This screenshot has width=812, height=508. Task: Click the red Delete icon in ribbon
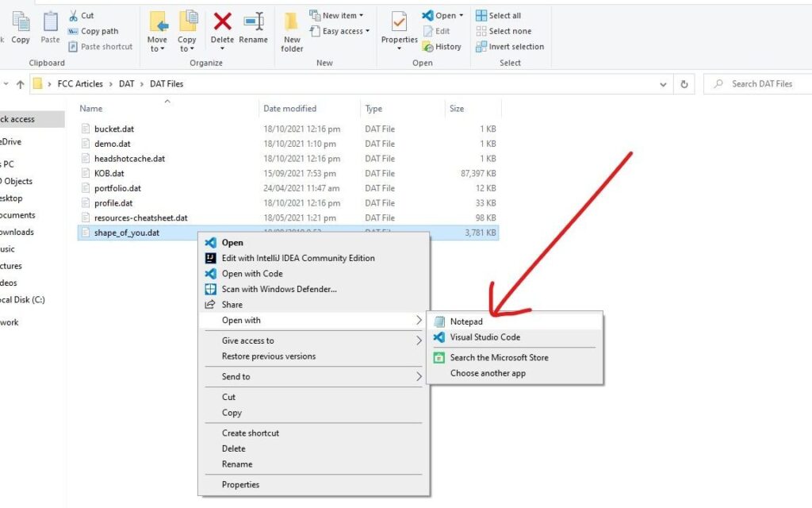pyautogui.click(x=222, y=22)
